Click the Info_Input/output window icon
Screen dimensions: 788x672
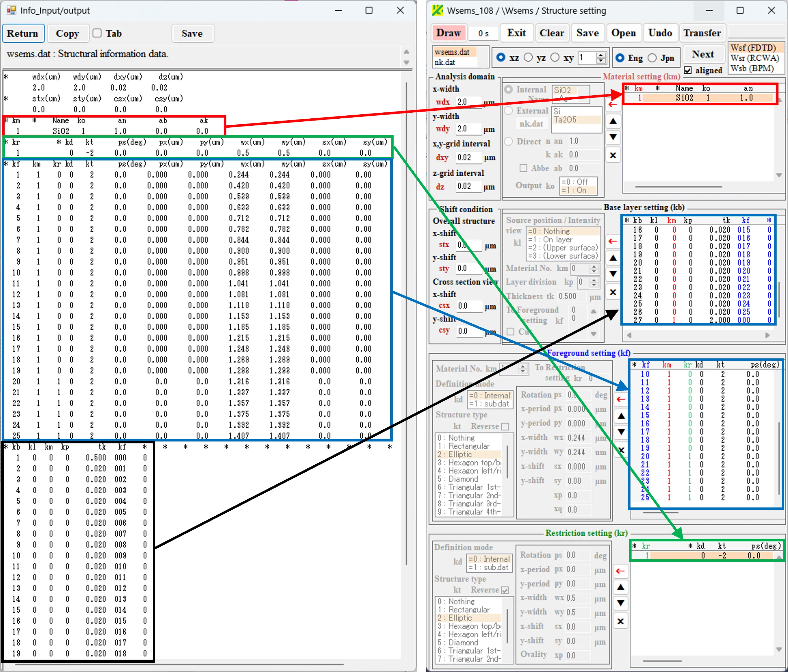pyautogui.click(x=11, y=10)
